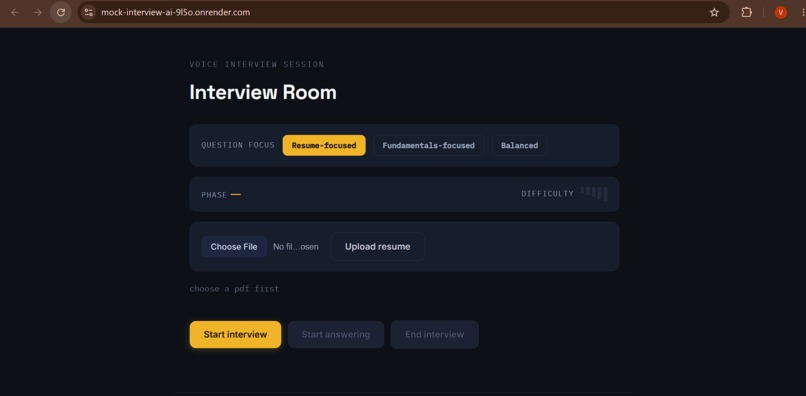Screen dimensions: 806x396
Task: Click the 'VOICE INTERVIEW SESSION' label
Action: coord(257,64)
